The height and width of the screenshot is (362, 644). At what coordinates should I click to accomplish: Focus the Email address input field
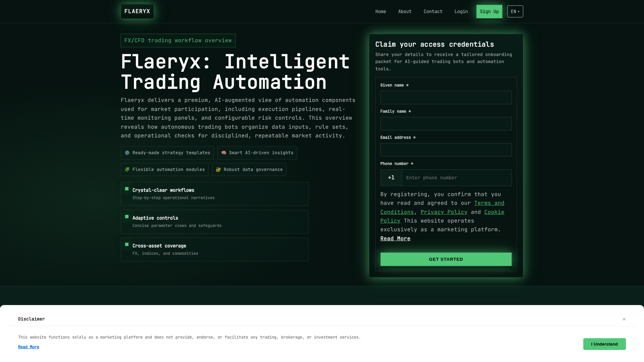click(x=446, y=150)
